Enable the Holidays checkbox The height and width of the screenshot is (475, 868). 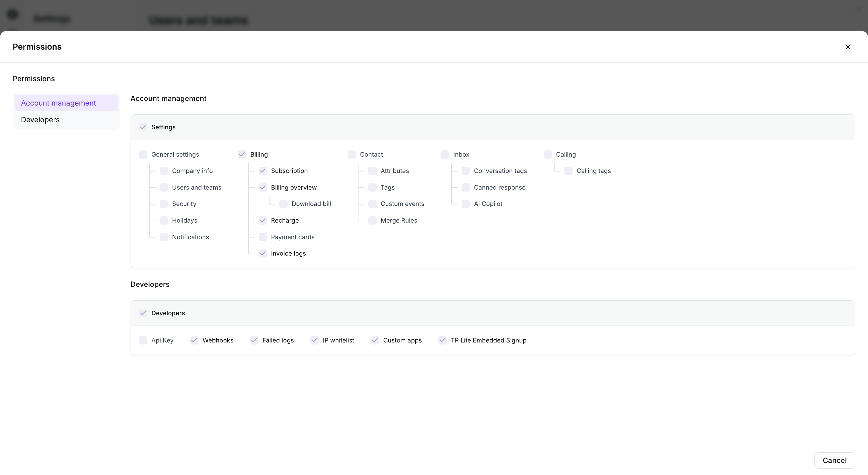click(164, 221)
